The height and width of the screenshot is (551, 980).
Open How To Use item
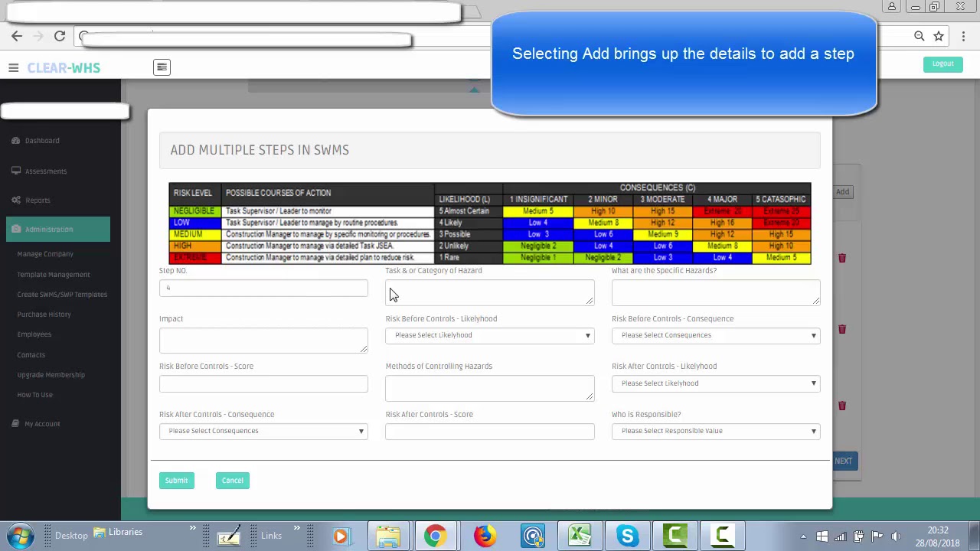[35, 394]
